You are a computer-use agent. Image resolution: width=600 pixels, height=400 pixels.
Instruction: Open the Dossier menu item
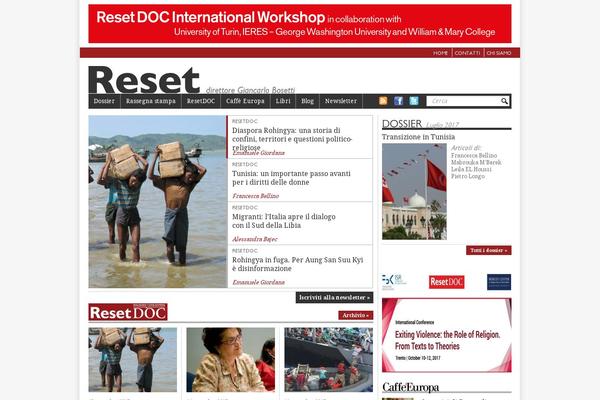[104, 101]
